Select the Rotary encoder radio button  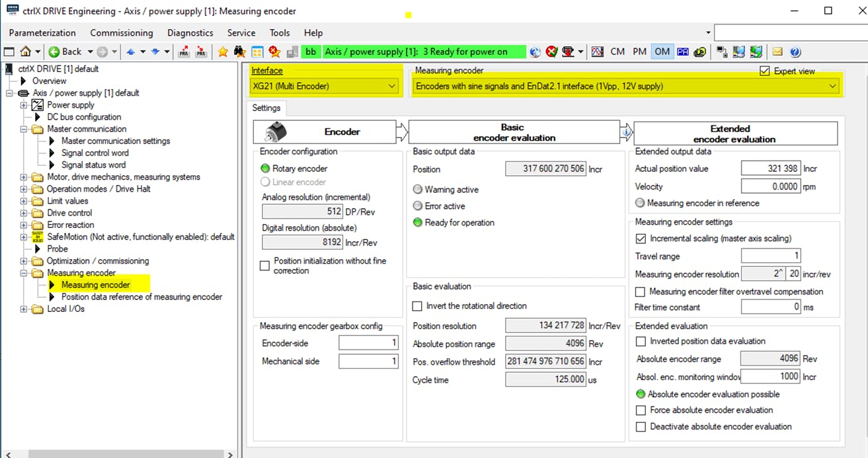coord(266,169)
